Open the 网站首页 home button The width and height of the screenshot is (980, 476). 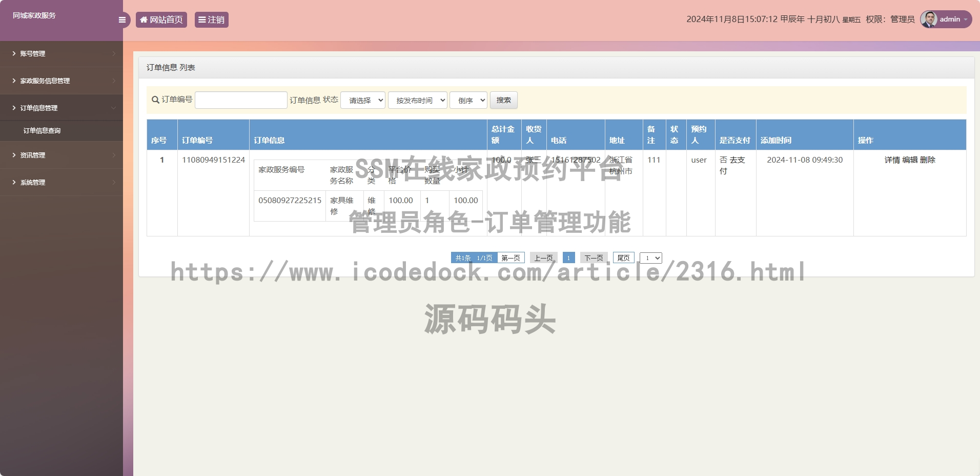[x=161, y=19]
